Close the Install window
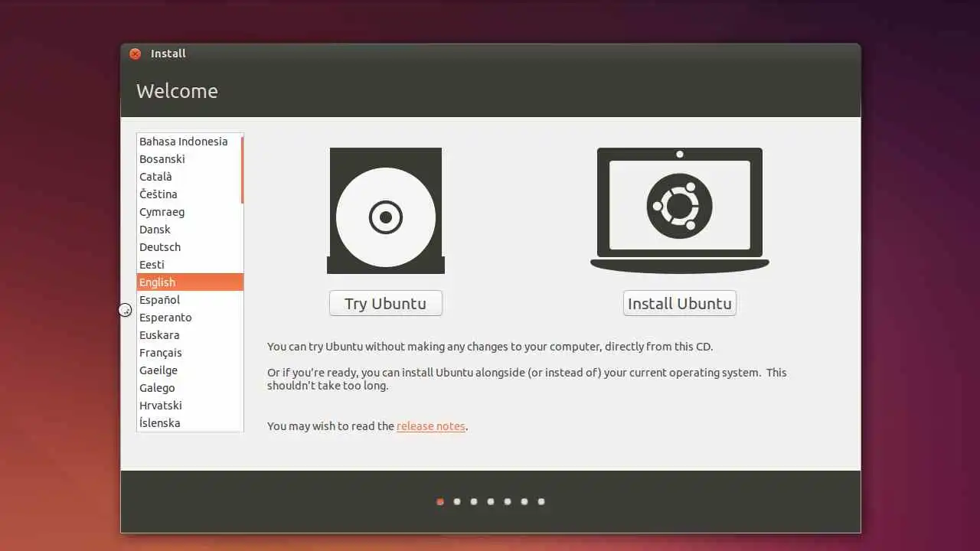The image size is (980, 551). [136, 54]
